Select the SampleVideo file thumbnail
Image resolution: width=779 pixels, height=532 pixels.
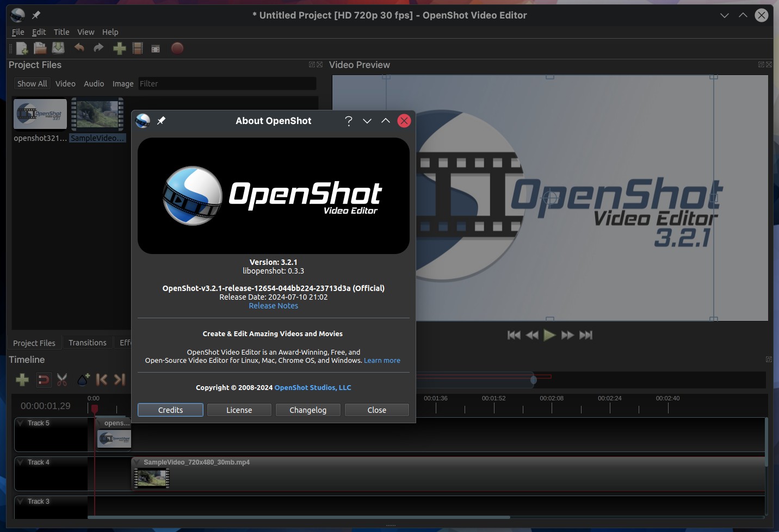click(x=98, y=114)
